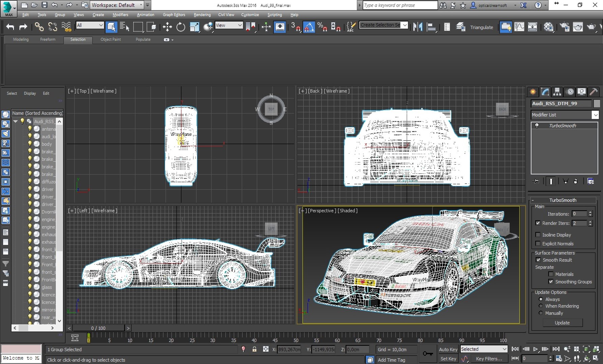Toggle the Percent Snap icon

(x=322, y=27)
